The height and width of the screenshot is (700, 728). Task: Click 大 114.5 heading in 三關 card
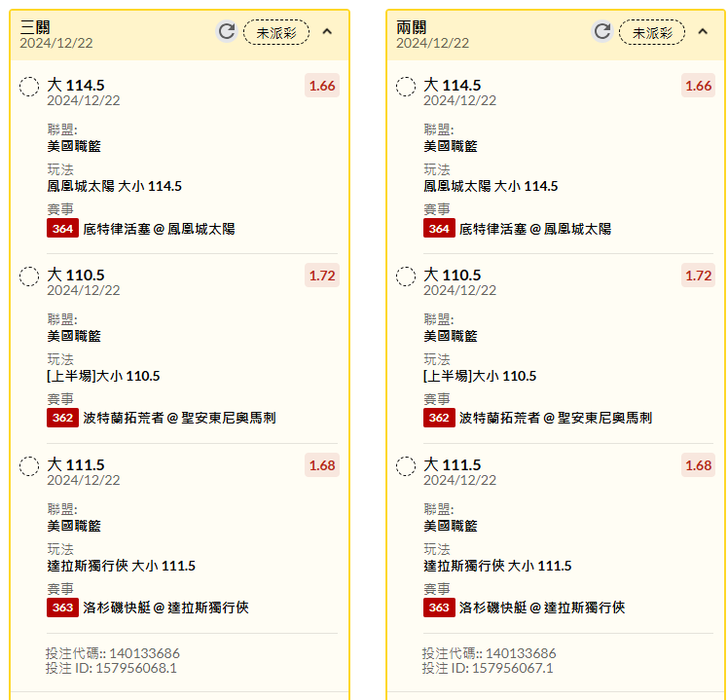(76, 86)
